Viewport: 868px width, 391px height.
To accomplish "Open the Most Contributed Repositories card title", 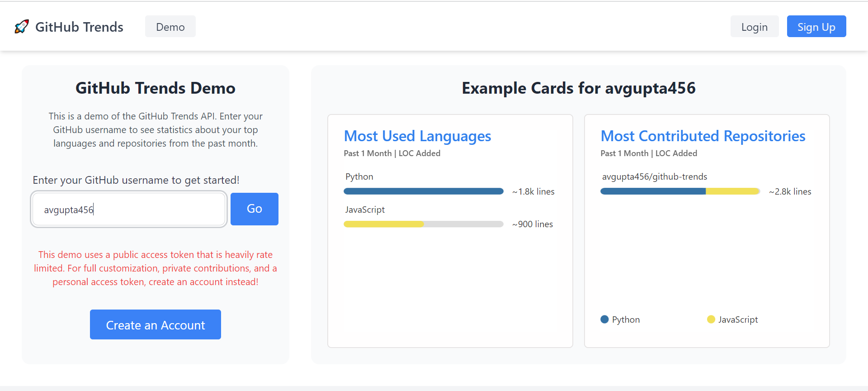I will coord(703,136).
